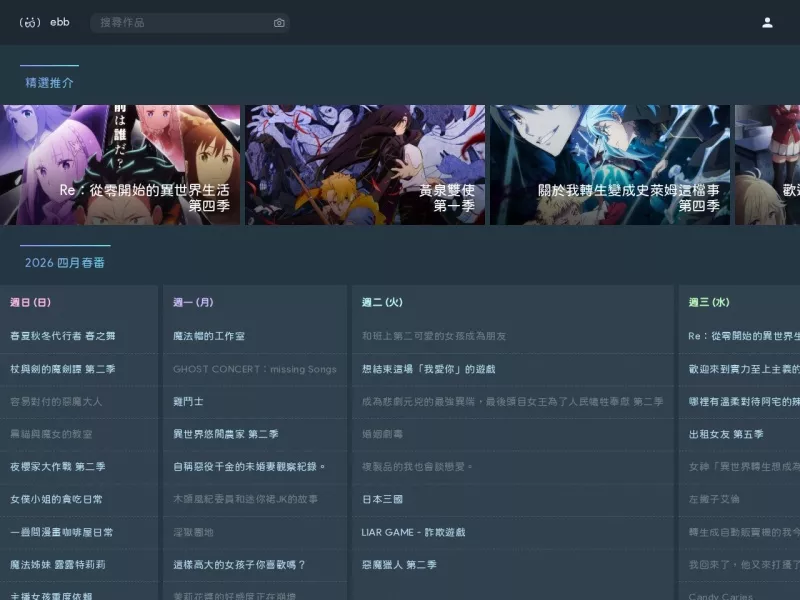Open 女僕小姐的貪吃日常 entry
The image size is (800, 600).
tap(56, 499)
